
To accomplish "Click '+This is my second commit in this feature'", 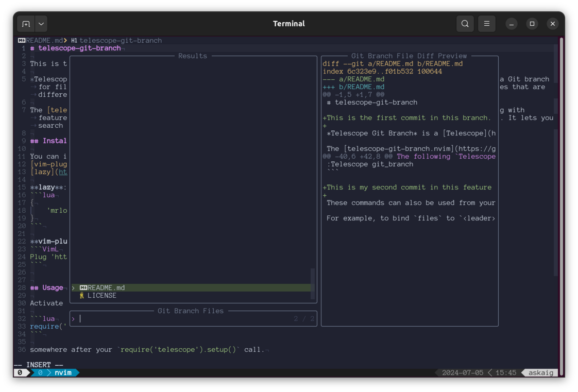I will 407,188.
